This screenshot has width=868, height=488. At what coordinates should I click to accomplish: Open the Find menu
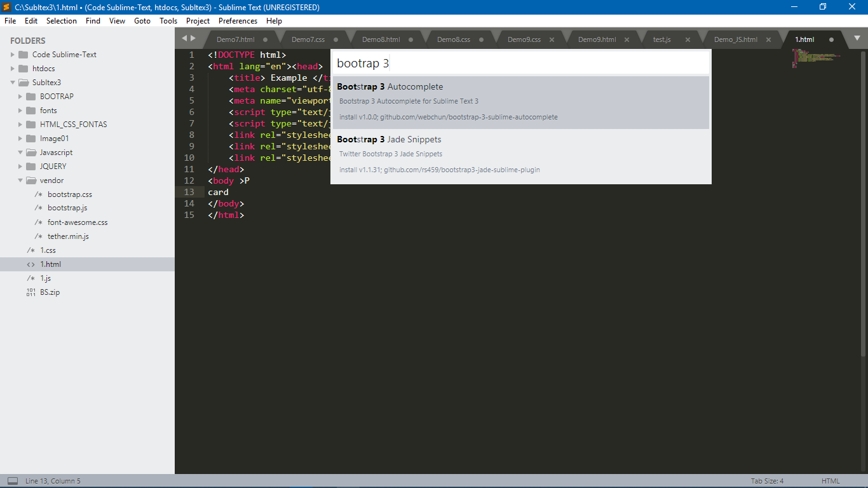tap(93, 21)
